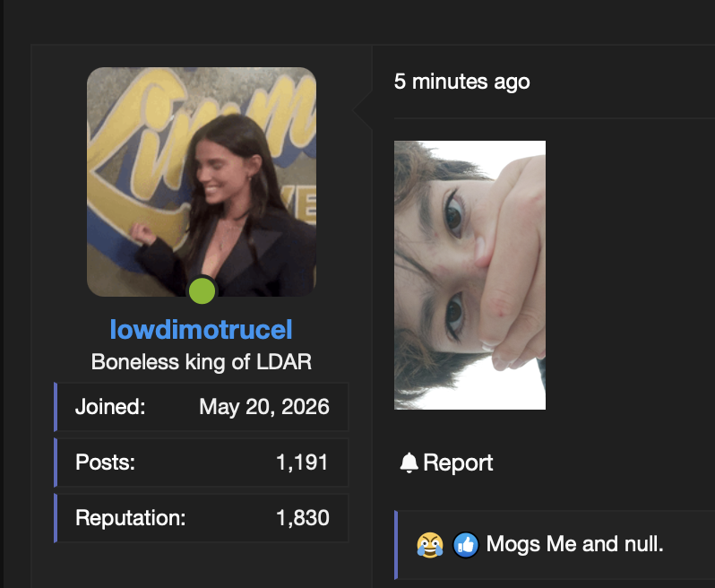Screen dimensions: 715x588
Task: Open the 1,830 reputation value
Action: pyautogui.click(x=303, y=518)
